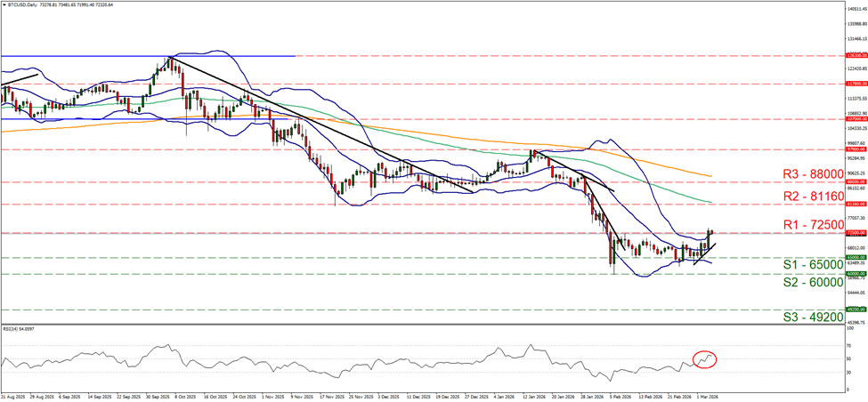The height and width of the screenshot is (402, 868).
Task: Click the 6 Sep 2025 date label
Action: tap(70, 397)
